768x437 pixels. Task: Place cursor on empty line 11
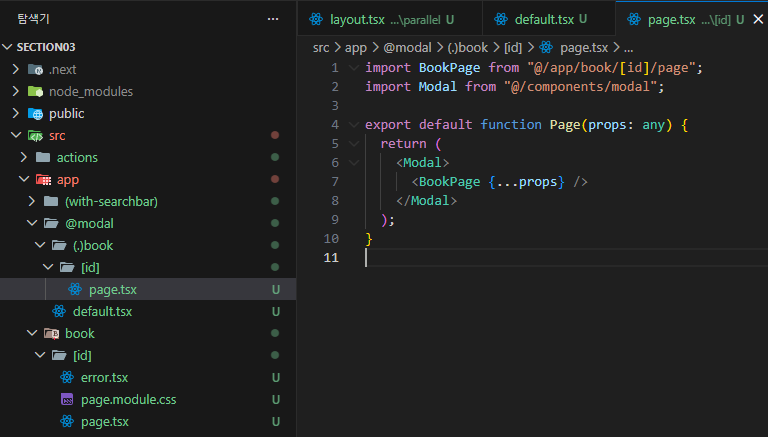[x=500, y=258]
